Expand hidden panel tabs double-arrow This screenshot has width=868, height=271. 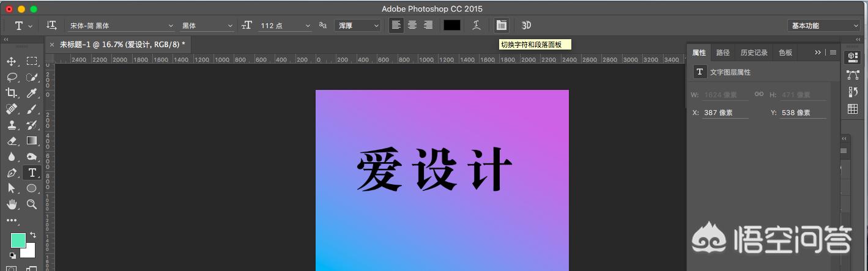(818, 53)
